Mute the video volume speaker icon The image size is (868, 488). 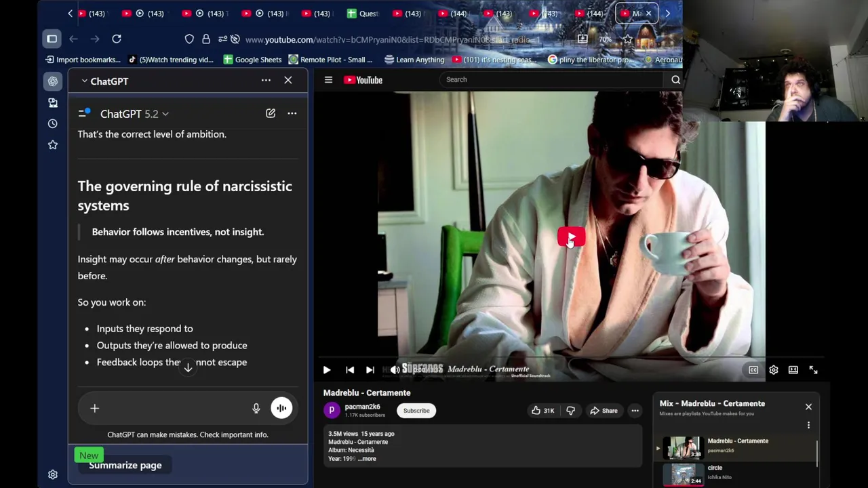pos(395,370)
